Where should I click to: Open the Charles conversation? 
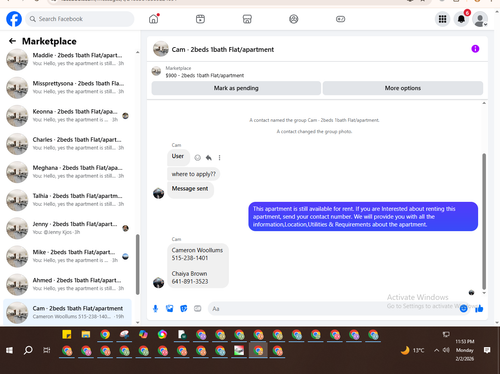click(68, 144)
